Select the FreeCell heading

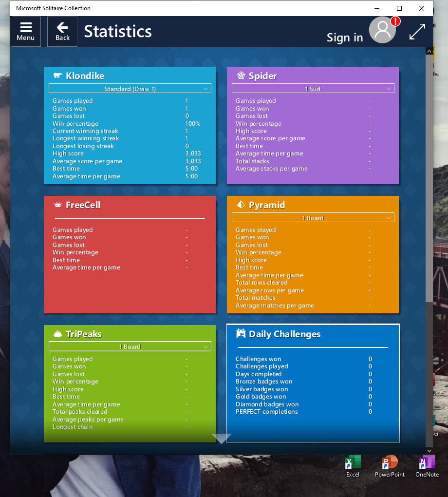pyautogui.click(x=83, y=205)
